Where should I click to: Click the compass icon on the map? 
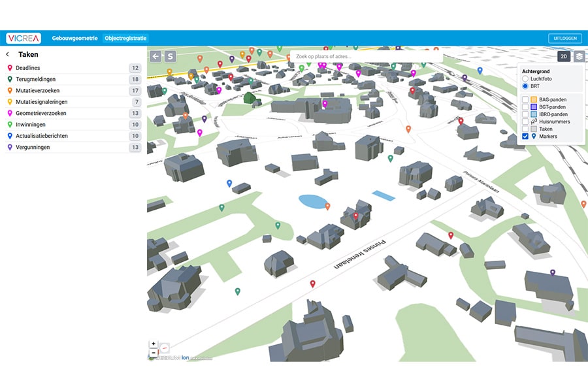pyautogui.click(x=165, y=348)
